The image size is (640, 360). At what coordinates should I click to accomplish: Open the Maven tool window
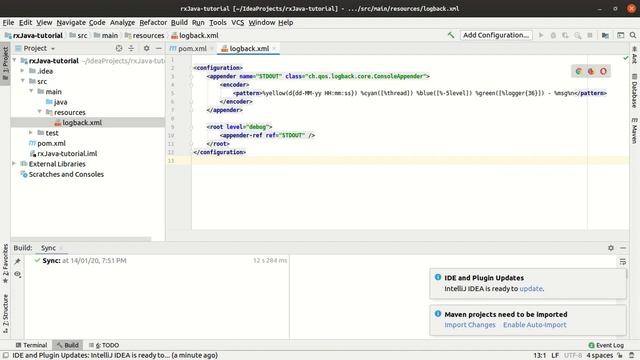coord(634,131)
